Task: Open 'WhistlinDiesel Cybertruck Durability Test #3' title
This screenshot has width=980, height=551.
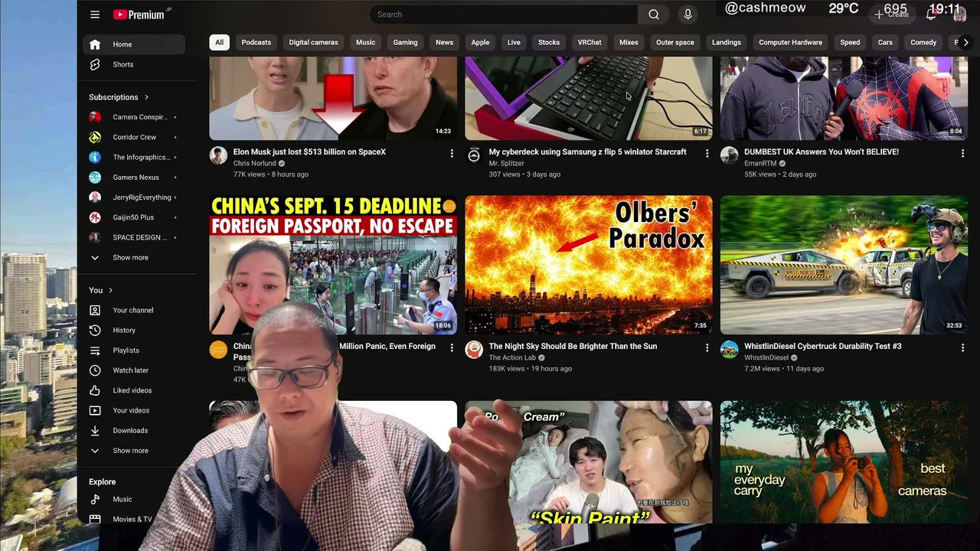Action: (x=823, y=347)
